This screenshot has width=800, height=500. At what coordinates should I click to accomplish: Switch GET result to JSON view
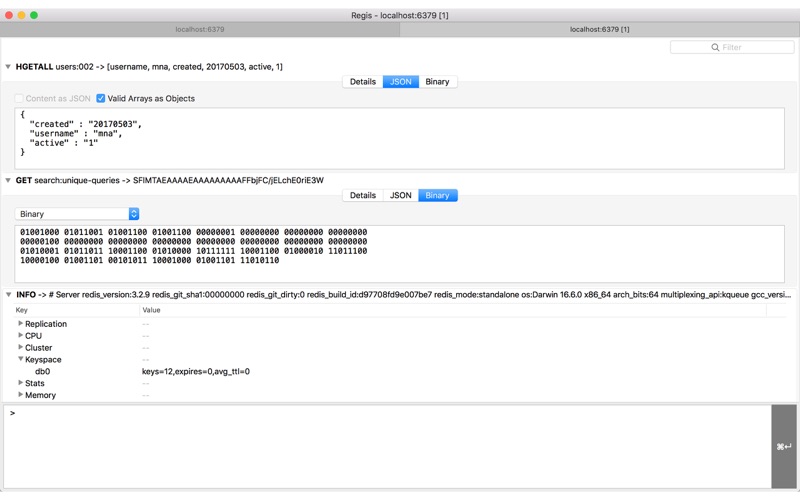pos(401,195)
